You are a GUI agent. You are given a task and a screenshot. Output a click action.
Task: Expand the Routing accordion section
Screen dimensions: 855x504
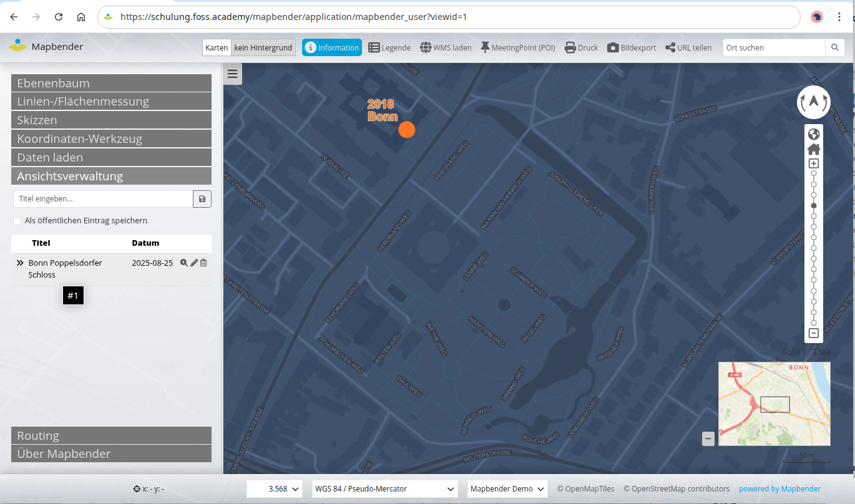(111, 435)
